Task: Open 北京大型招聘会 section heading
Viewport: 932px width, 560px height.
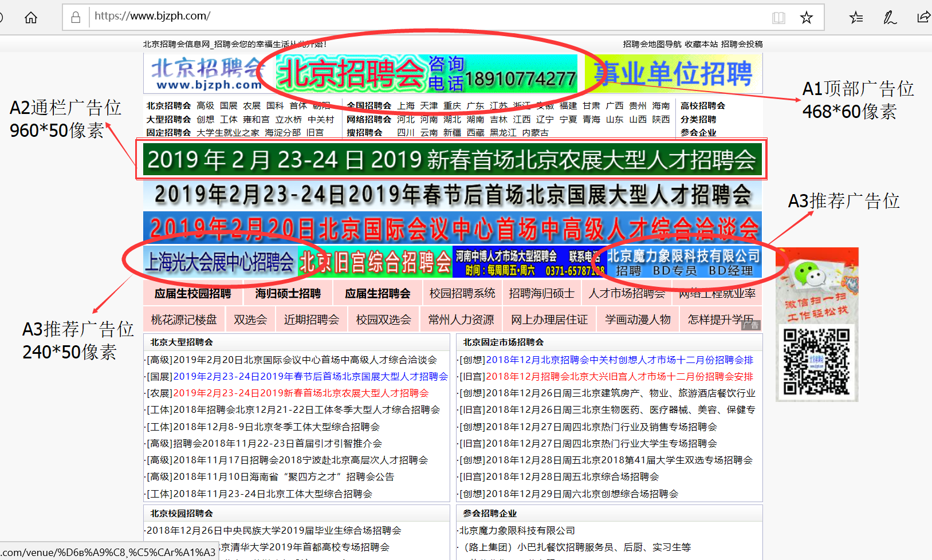Action: 181,342
